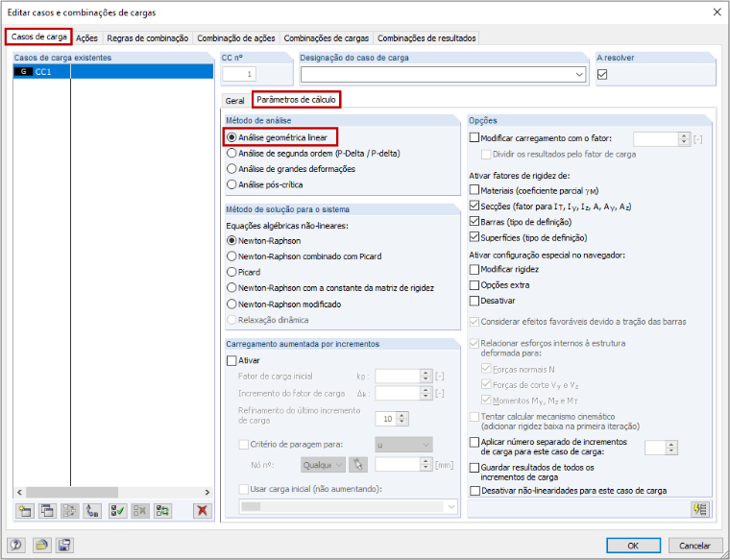The image size is (730, 560).
Task: Uncheck Secções stiffness factor
Action: [x=474, y=206]
